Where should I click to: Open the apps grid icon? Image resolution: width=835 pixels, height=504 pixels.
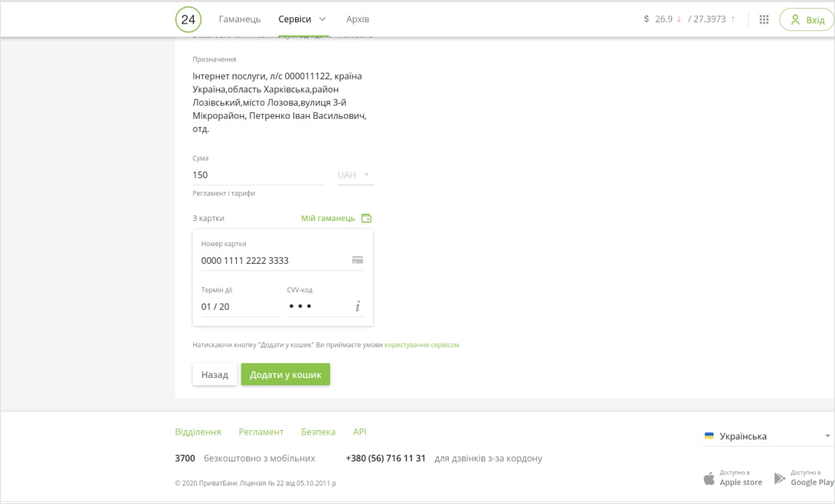pos(764,20)
